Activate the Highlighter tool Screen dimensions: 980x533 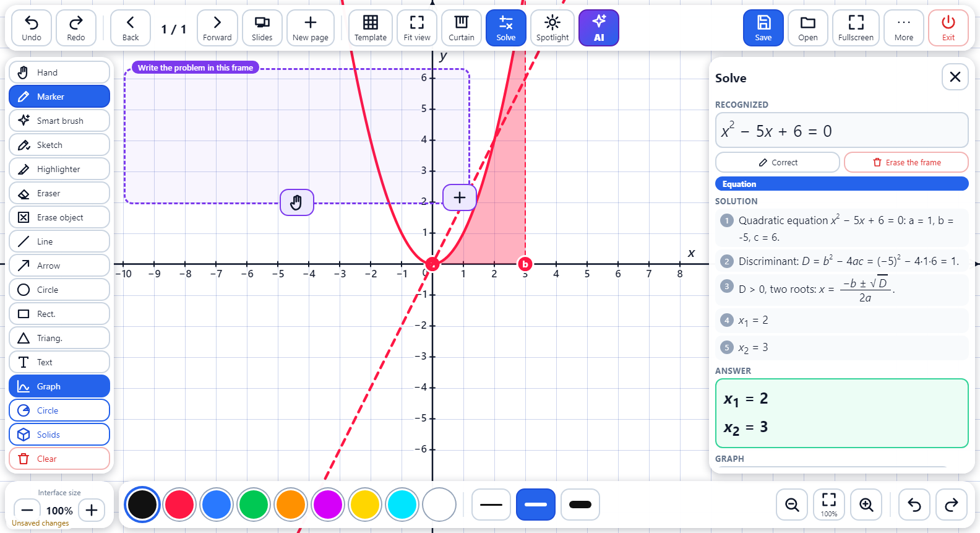[x=59, y=169]
